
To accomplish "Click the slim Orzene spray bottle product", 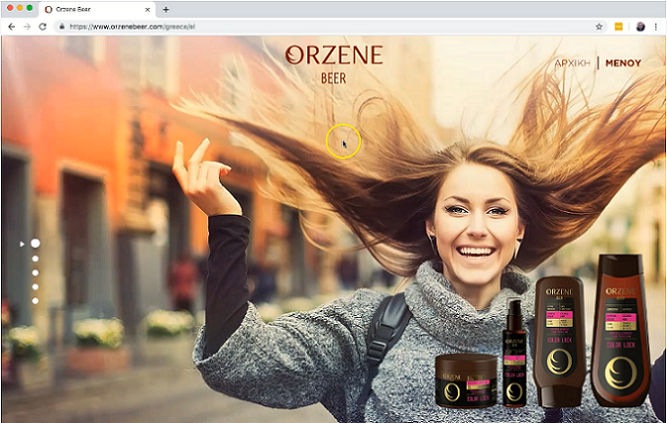I will pyautogui.click(x=515, y=353).
